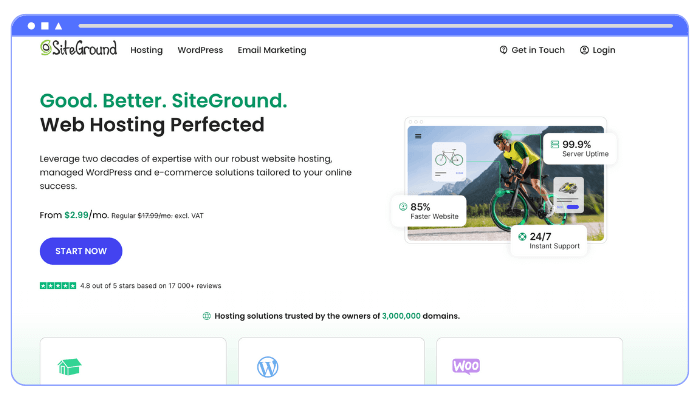Click the WordPress logo icon in card

(x=267, y=367)
